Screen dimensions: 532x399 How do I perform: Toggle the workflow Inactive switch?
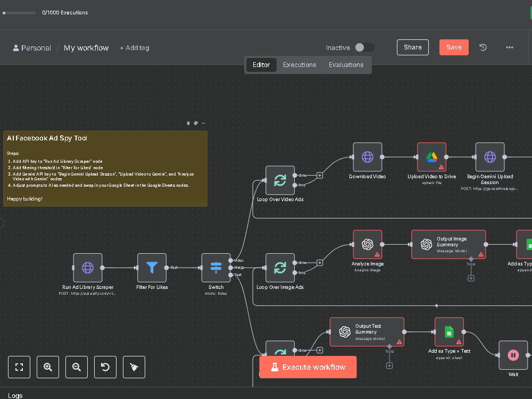pos(364,47)
